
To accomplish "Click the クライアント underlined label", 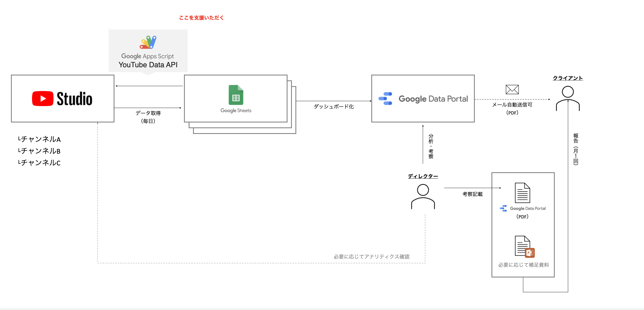I will click(x=568, y=78).
